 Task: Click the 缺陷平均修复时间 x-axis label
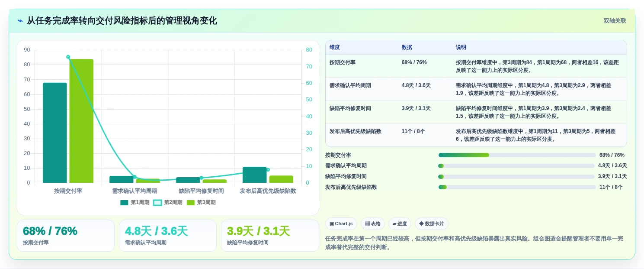201,191
